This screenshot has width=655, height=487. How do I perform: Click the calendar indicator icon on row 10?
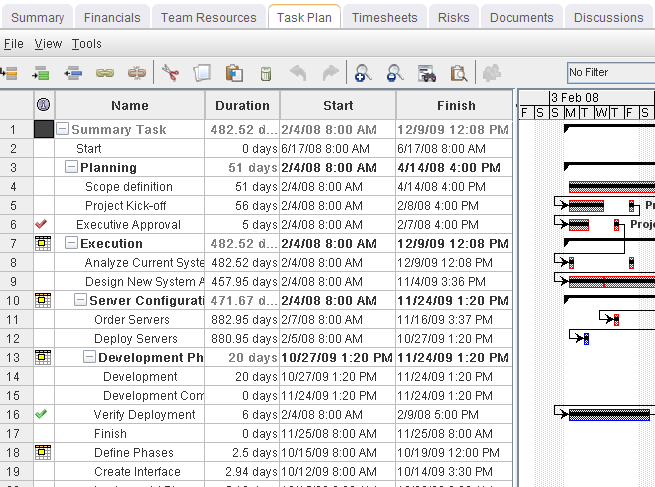[43, 300]
